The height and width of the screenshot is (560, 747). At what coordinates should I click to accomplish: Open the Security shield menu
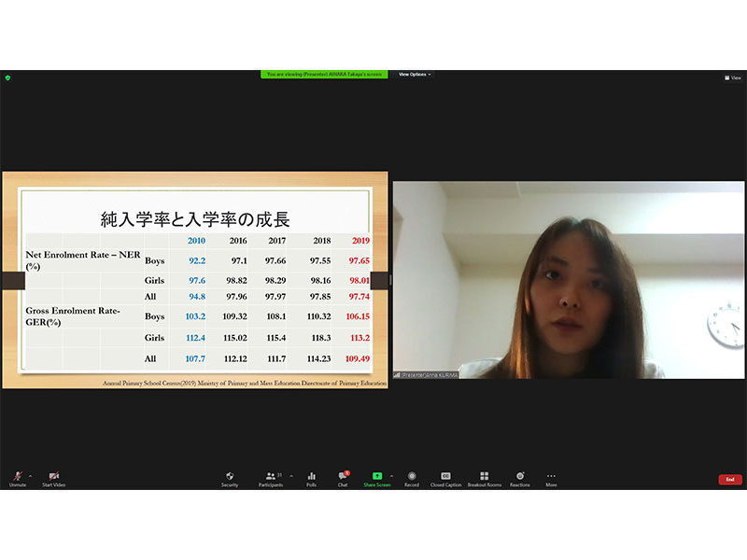[x=230, y=478]
